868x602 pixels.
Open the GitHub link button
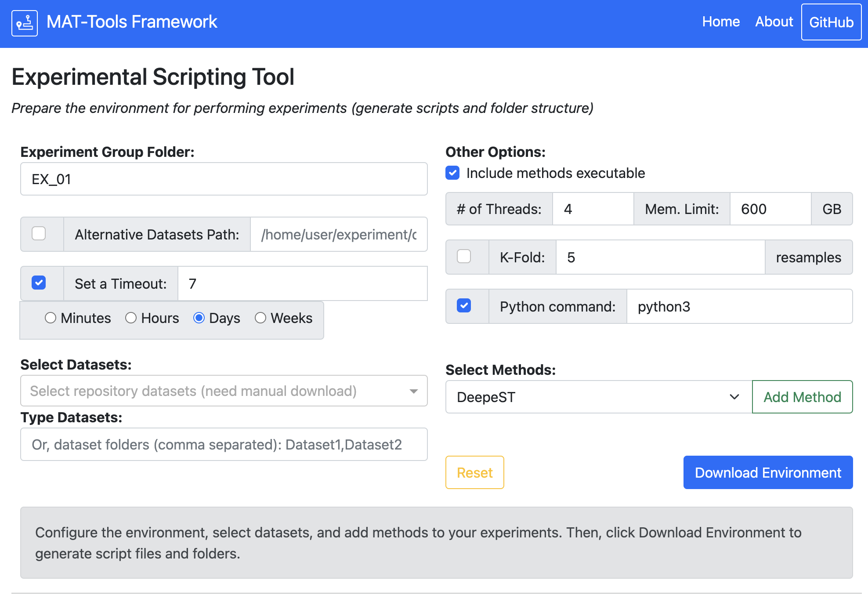coord(831,22)
